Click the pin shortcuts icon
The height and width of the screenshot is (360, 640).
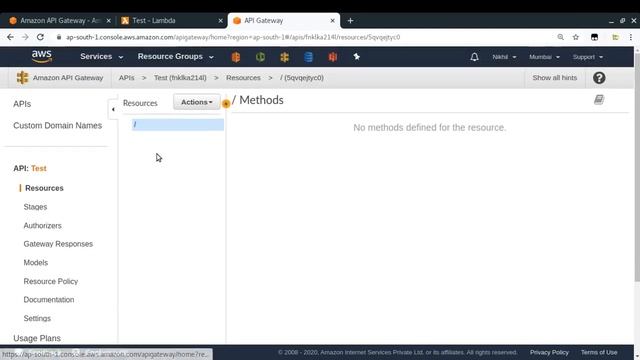coord(356,57)
